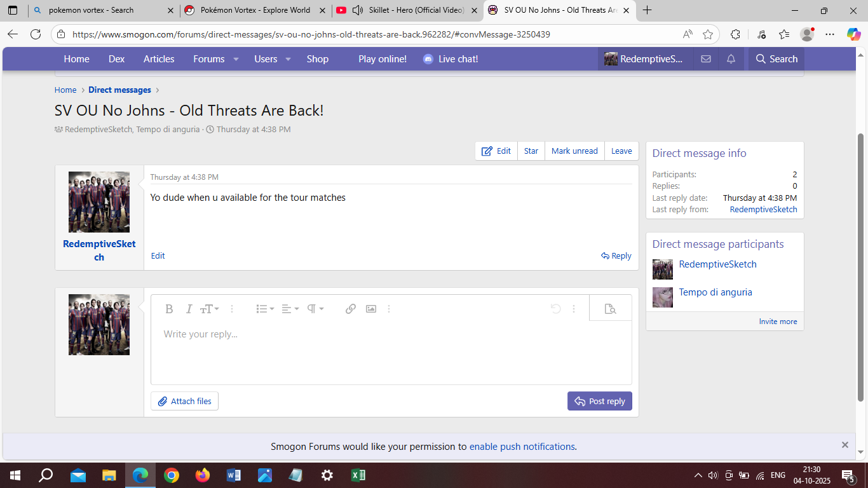This screenshot has height=488, width=868.
Task: Add this page to favorites with star icon
Action: pos(708,34)
